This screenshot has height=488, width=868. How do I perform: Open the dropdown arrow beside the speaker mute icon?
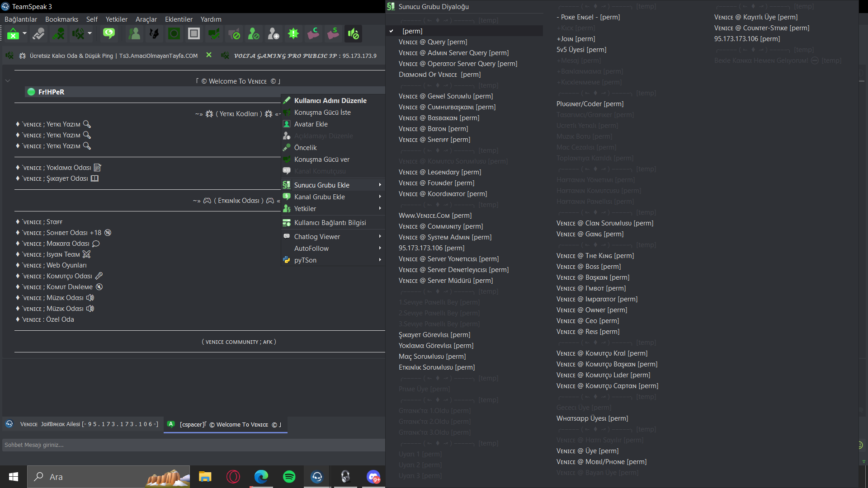point(90,33)
